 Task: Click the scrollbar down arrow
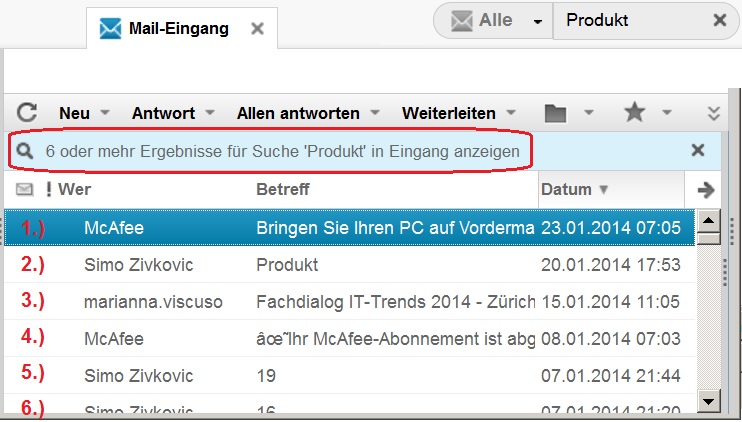point(708,401)
